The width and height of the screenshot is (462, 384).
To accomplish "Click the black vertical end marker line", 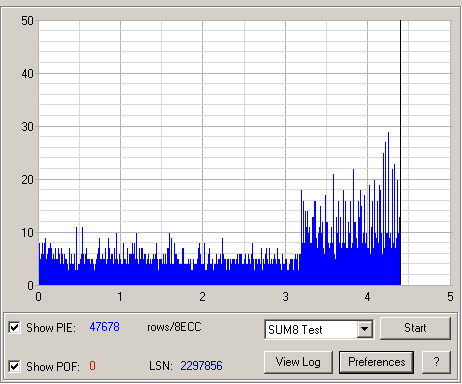I will click(400, 153).
